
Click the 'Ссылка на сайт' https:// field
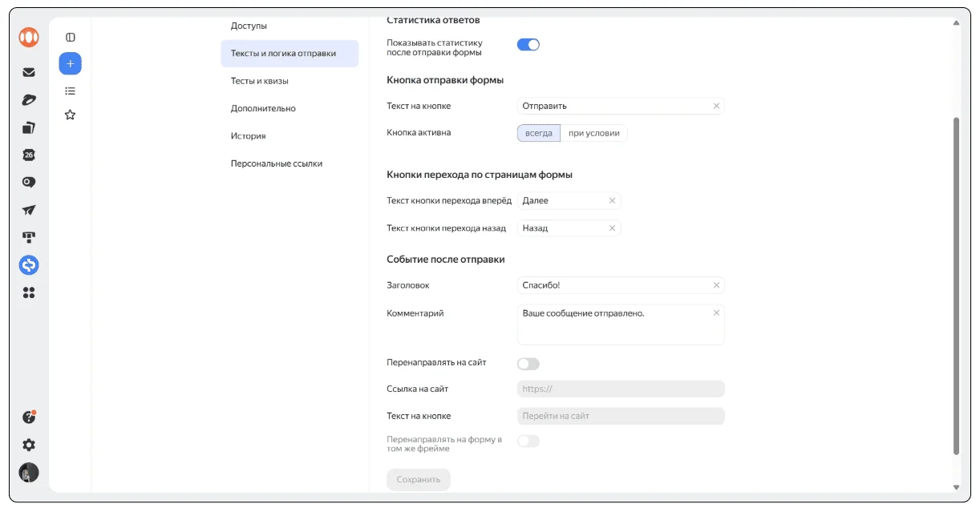(x=621, y=389)
